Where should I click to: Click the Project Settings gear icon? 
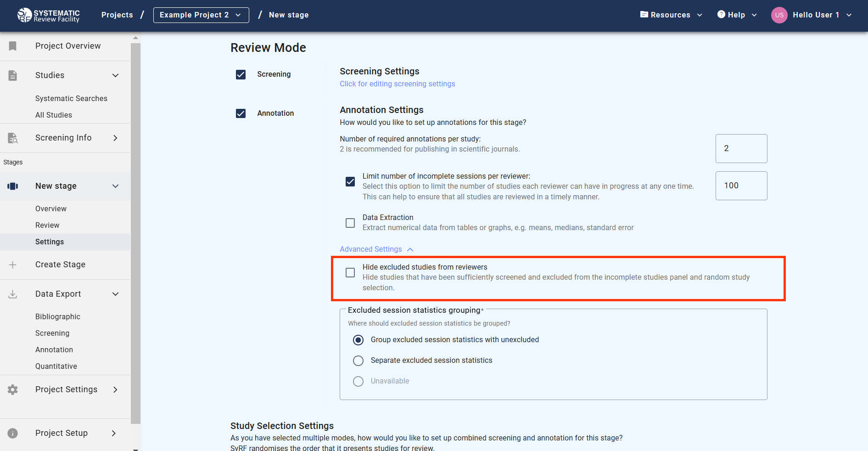13,389
